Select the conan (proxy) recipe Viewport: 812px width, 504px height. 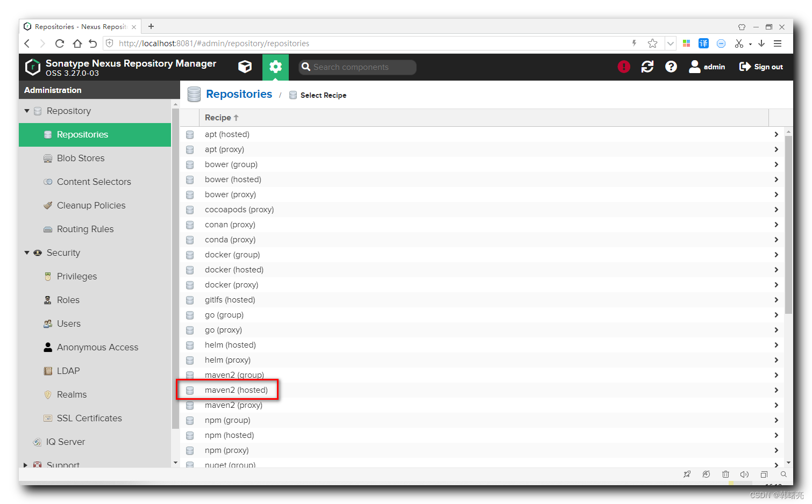482,225
